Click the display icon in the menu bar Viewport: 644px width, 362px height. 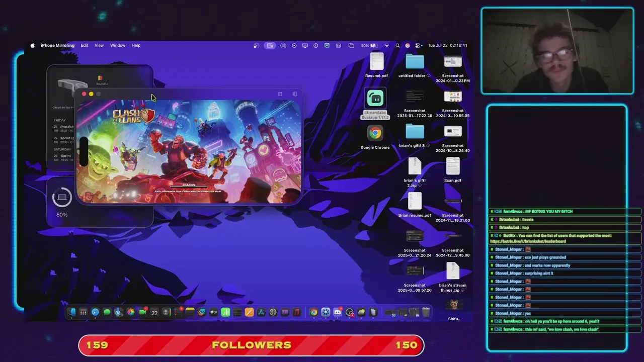pos(305,45)
